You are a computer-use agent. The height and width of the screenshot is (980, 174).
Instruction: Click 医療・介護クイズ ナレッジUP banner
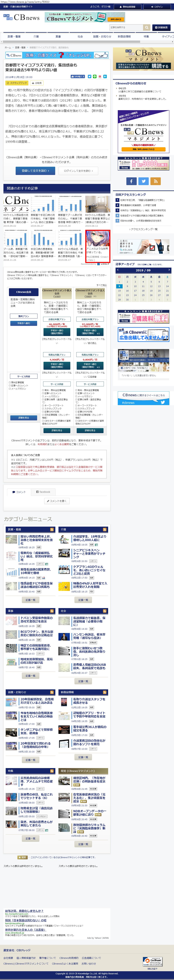[x=57, y=55]
